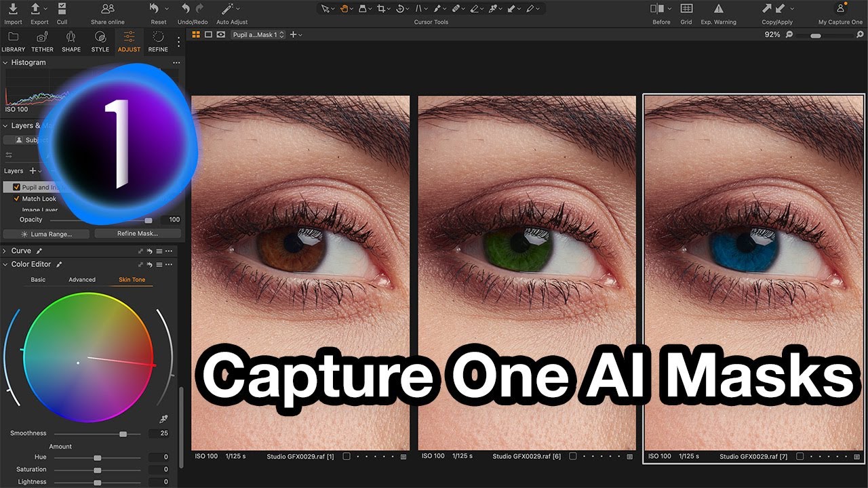Select the healing bandage cursor tool
Viewport: 868px width, 488px height.
pos(456,9)
